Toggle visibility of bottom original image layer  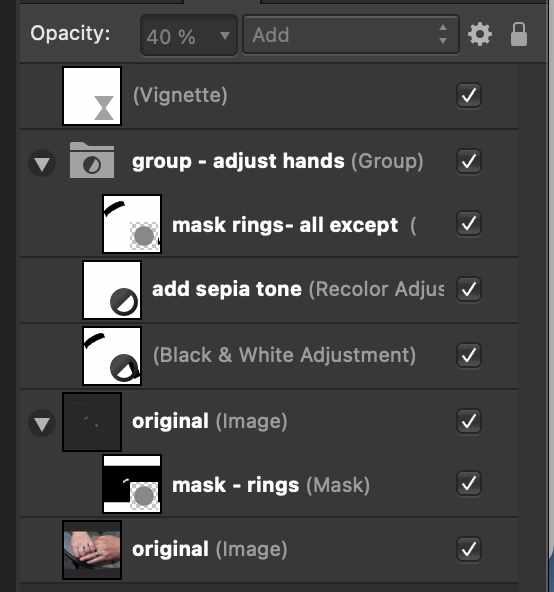pos(468,549)
